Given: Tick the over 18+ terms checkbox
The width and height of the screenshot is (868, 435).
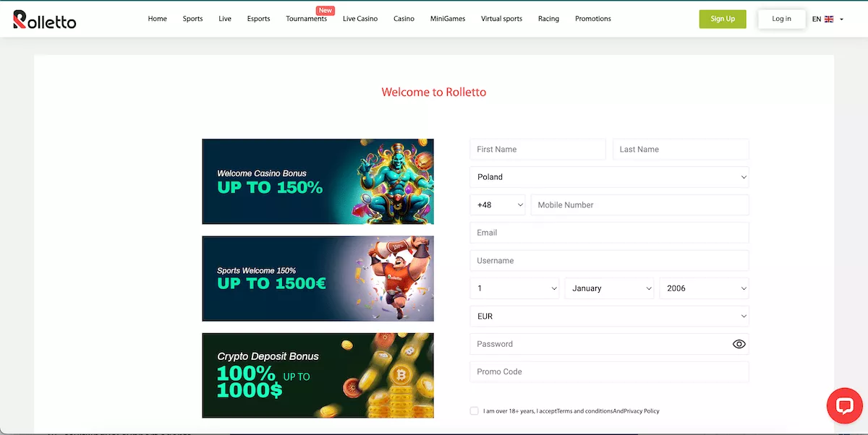Looking at the screenshot, I should tap(475, 410).
